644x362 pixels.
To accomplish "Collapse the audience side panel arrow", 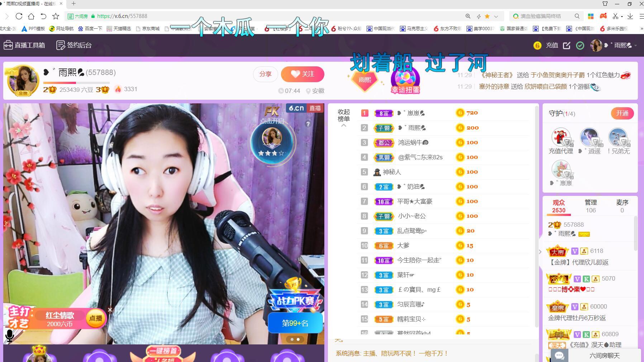I will click(540, 252).
